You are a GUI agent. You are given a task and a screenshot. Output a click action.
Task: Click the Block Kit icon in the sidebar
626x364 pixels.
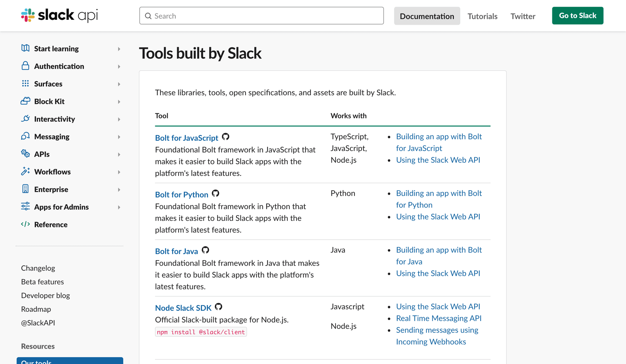[x=26, y=101]
